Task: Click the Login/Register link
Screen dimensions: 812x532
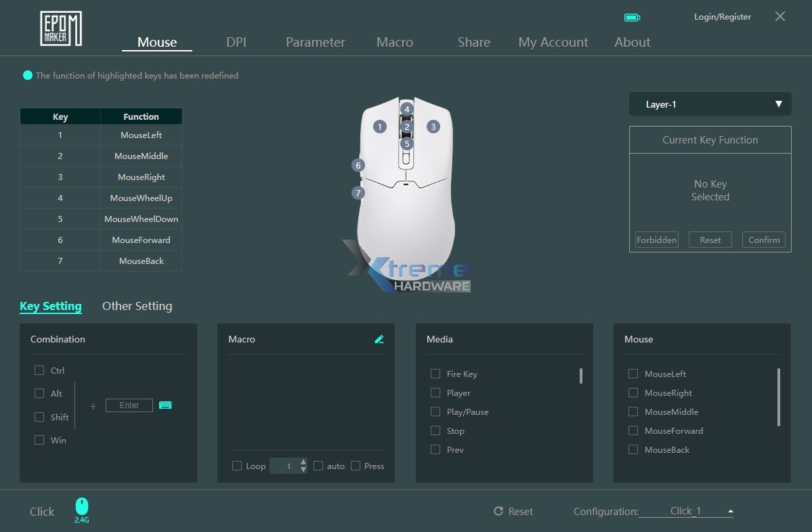Action: [722, 16]
